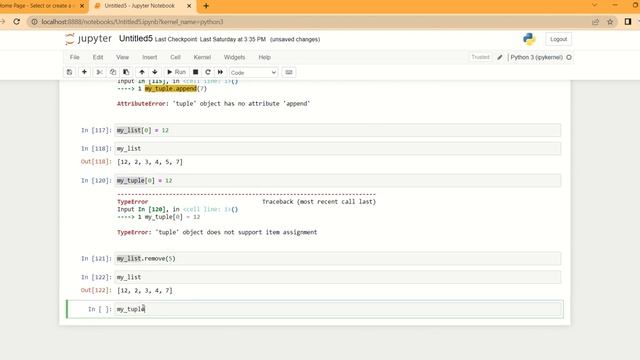The image size is (640, 360).
Task: Open the browser tab search chevron
Action: coord(594,5)
